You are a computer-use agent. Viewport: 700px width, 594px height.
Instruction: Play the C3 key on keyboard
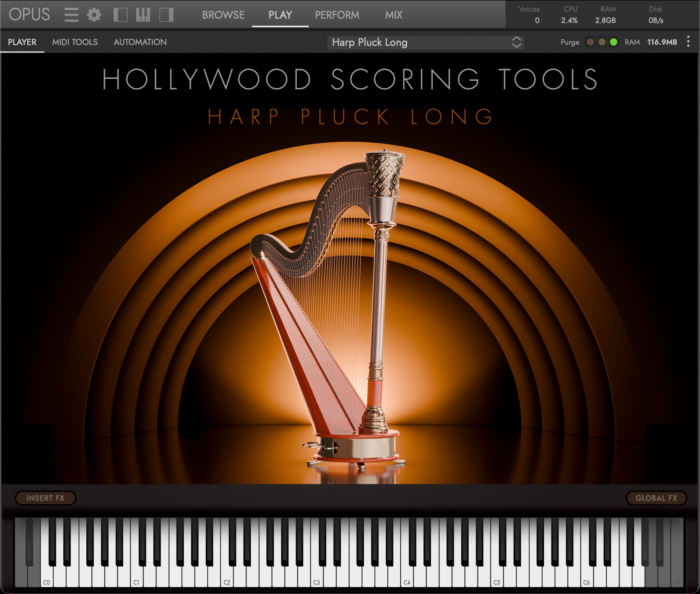[x=317, y=575]
